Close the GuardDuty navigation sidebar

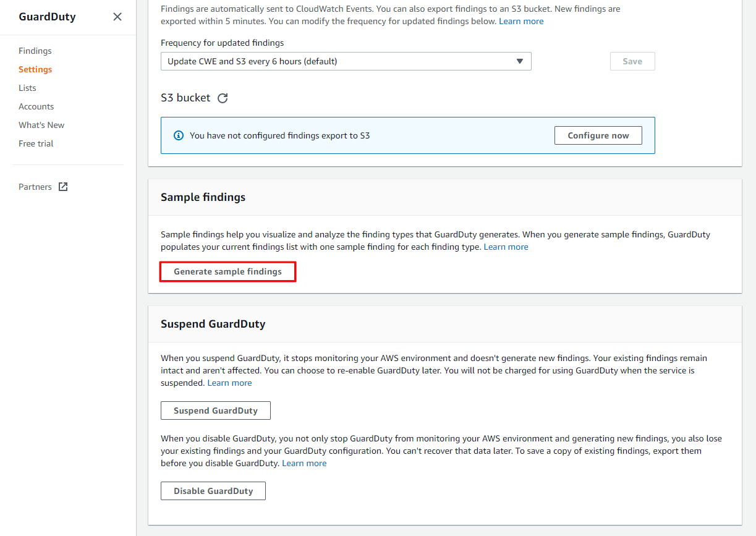[117, 17]
